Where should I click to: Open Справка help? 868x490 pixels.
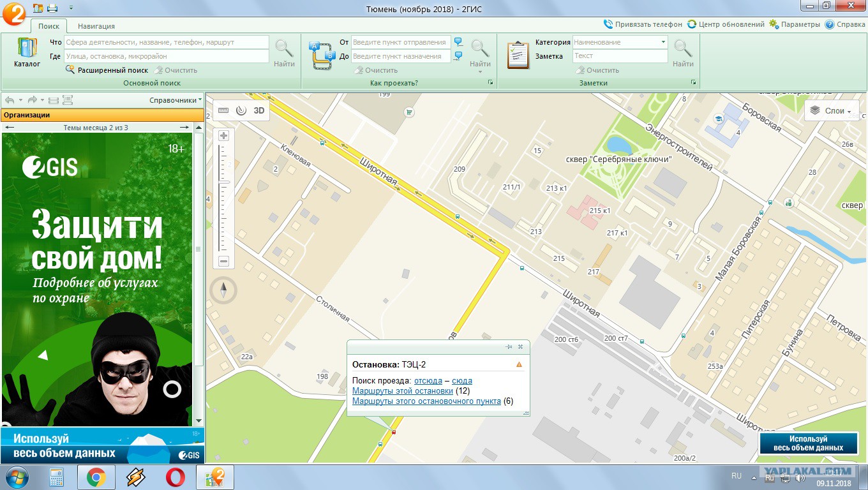pos(845,24)
